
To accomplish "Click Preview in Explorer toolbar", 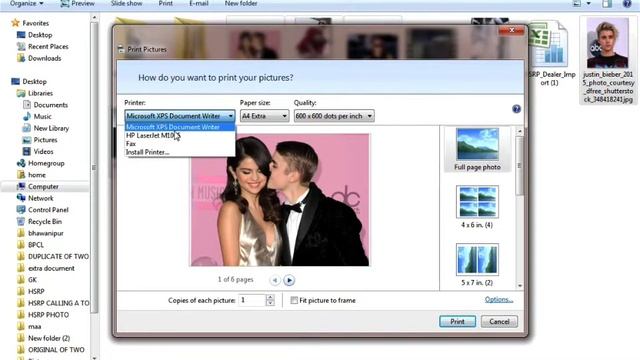I will point(78,3).
